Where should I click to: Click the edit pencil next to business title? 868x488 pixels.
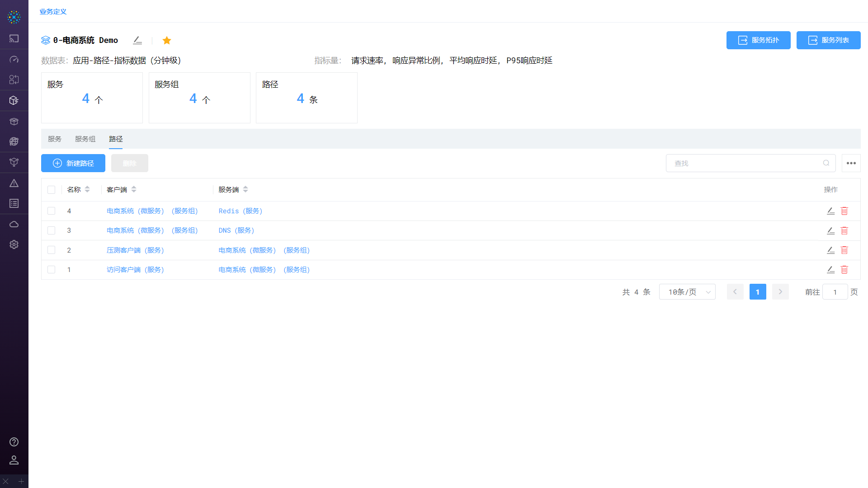click(x=137, y=40)
